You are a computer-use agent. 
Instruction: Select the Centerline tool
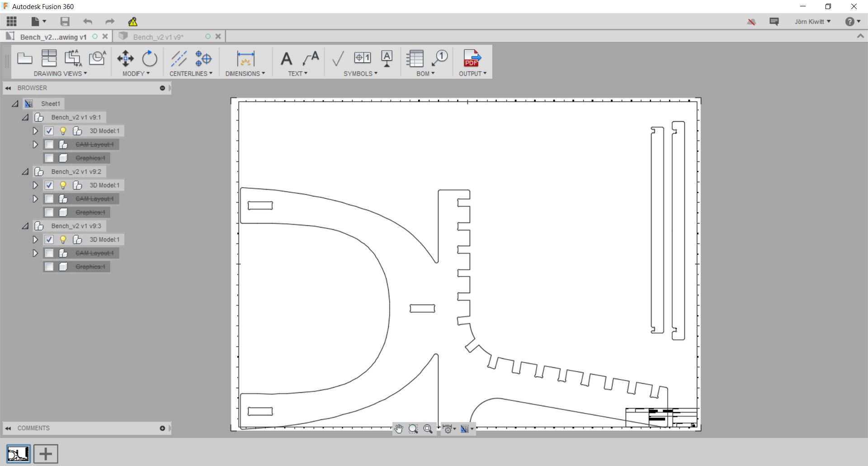click(179, 58)
